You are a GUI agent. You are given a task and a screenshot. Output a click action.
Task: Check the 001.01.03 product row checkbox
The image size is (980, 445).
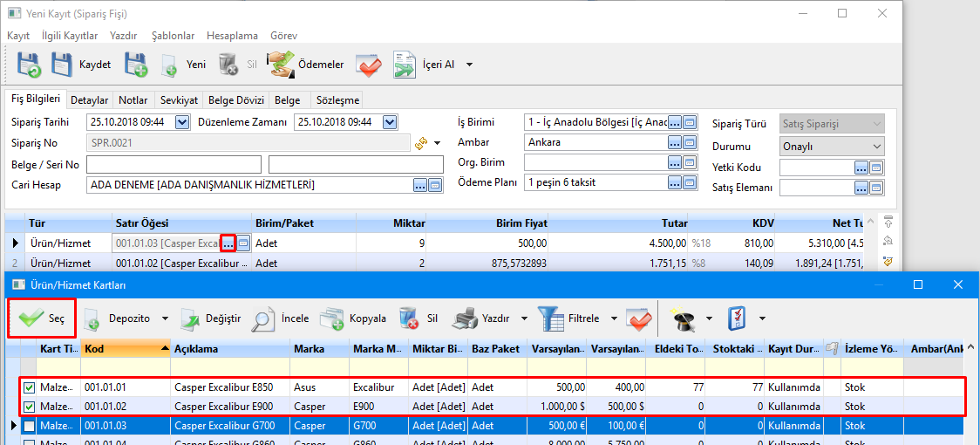31,426
